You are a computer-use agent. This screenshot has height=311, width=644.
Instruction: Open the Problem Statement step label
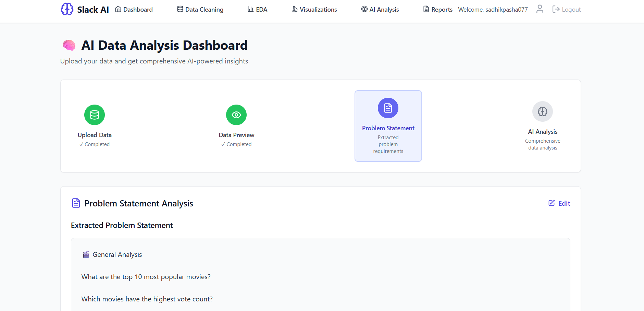388,128
